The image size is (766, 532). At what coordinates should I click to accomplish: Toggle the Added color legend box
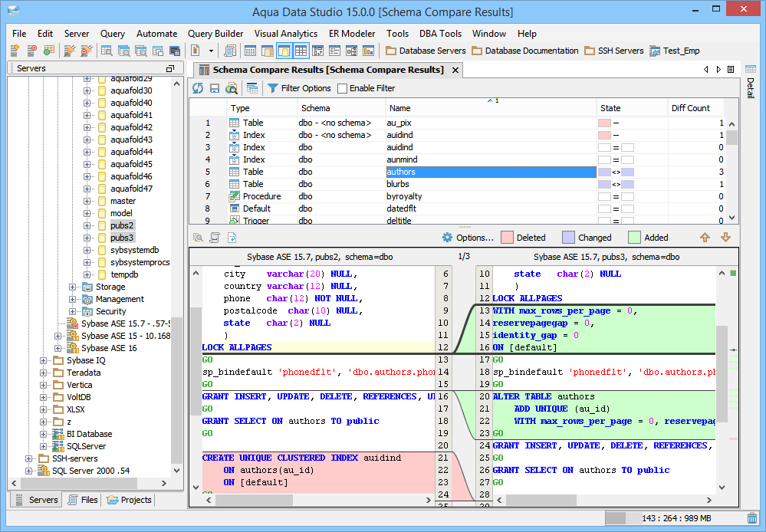(x=634, y=238)
